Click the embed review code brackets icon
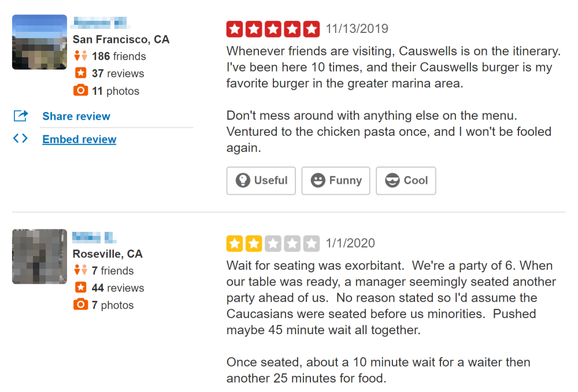The width and height of the screenshot is (578, 392). tap(20, 138)
